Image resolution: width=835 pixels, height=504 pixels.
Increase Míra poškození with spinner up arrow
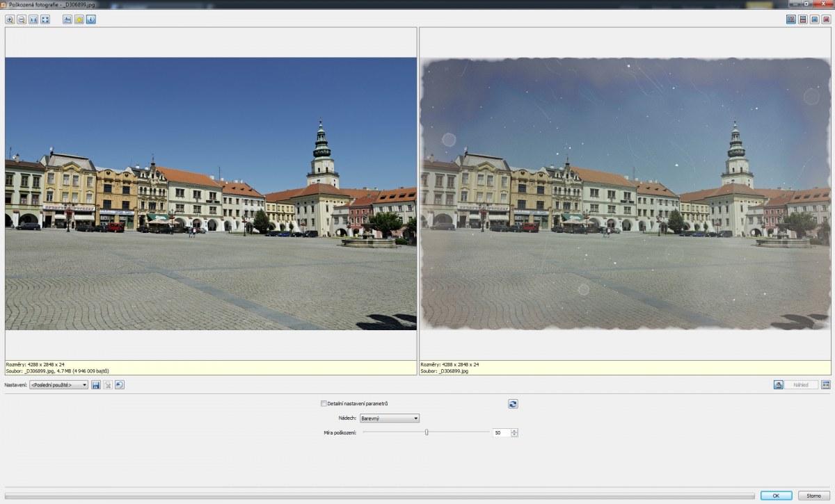514,430
